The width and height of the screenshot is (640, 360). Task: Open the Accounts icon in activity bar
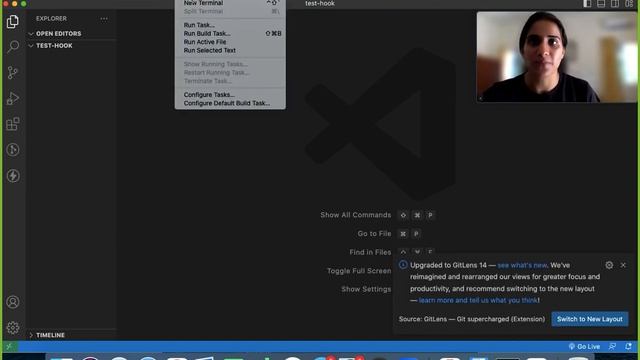coord(13,302)
